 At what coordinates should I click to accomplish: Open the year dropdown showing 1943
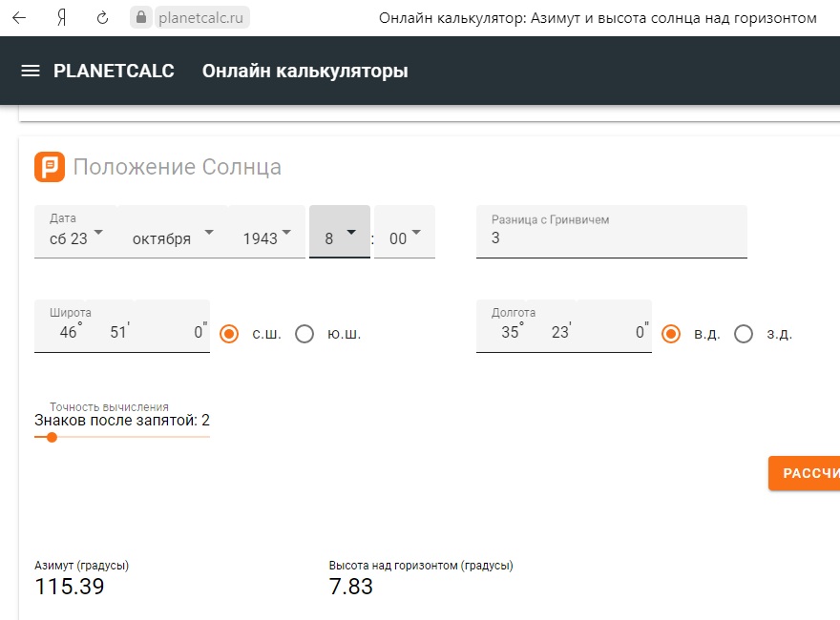(x=266, y=232)
